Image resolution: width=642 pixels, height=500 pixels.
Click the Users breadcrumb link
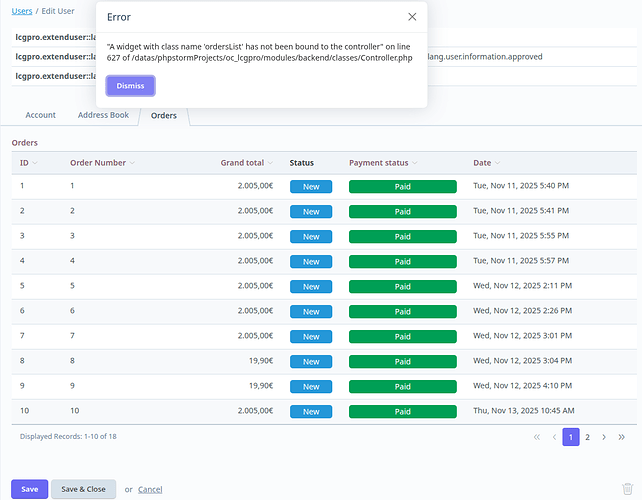tap(21, 10)
